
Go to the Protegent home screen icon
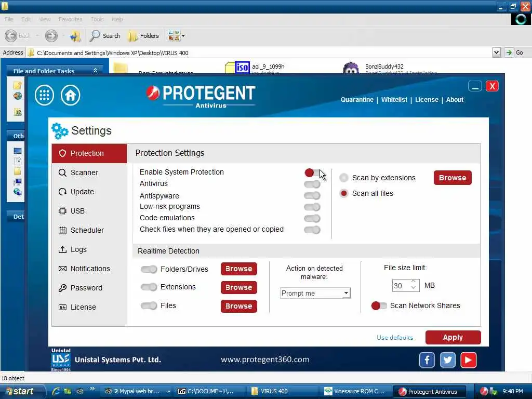pyautogui.click(x=71, y=96)
